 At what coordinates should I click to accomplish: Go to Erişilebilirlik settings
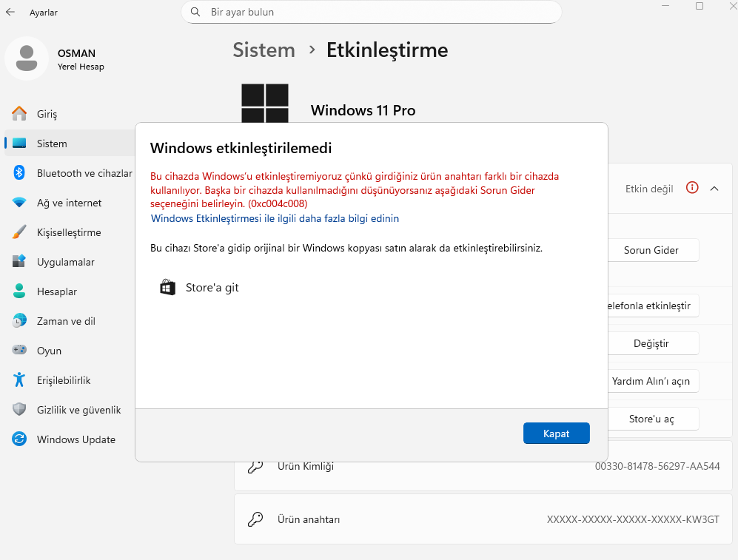(69, 380)
